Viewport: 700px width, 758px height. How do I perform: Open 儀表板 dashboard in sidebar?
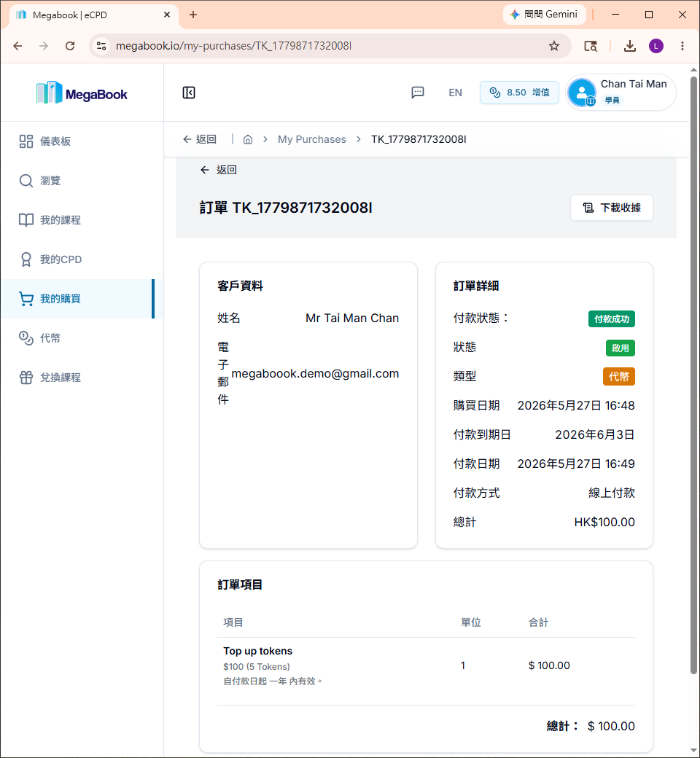[82, 141]
